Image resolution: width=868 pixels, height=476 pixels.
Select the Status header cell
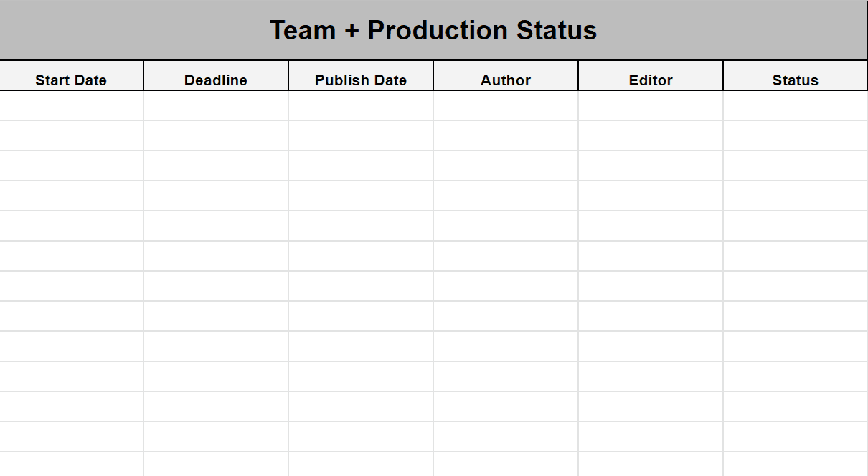pos(795,80)
